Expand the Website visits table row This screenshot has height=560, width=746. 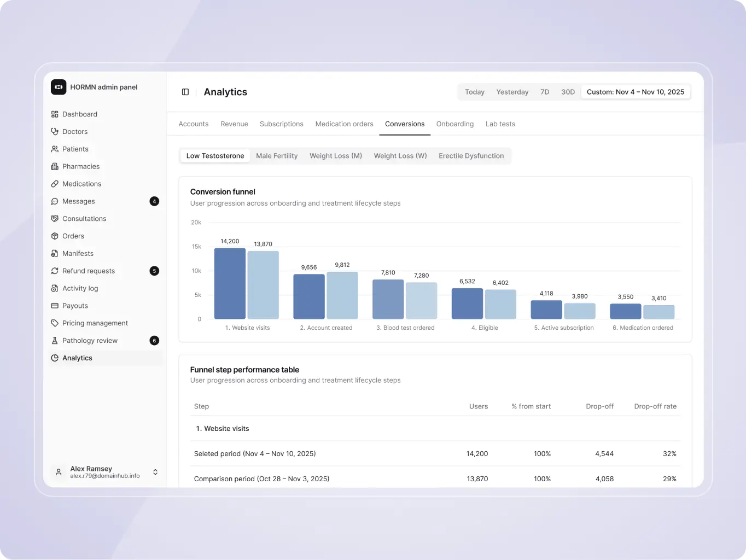(x=222, y=429)
